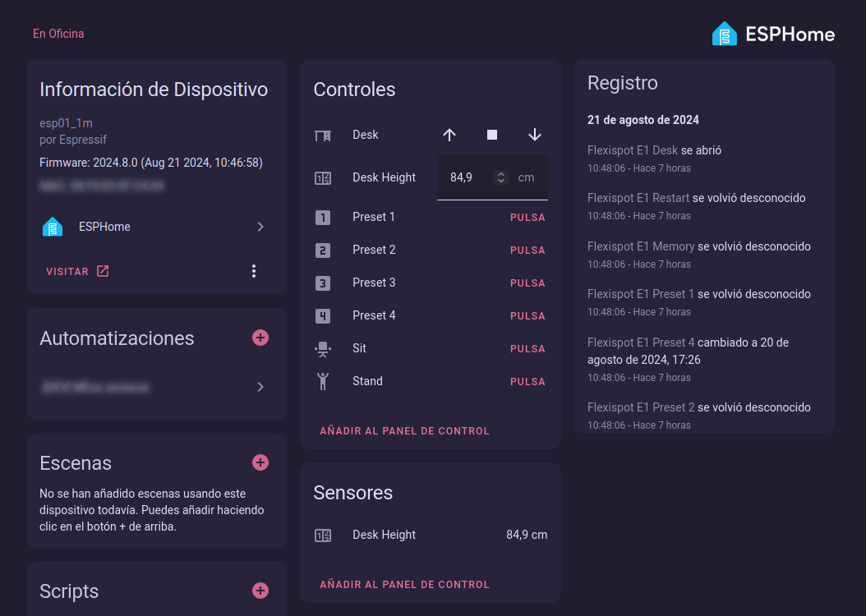Adjust Desk Height using the stepper arrows

click(501, 177)
